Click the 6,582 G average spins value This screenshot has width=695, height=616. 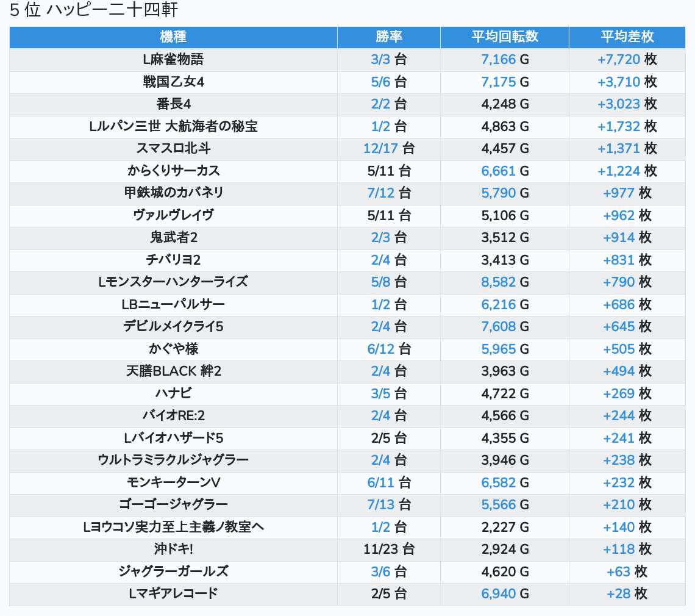pyautogui.click(x=505, y=482)
